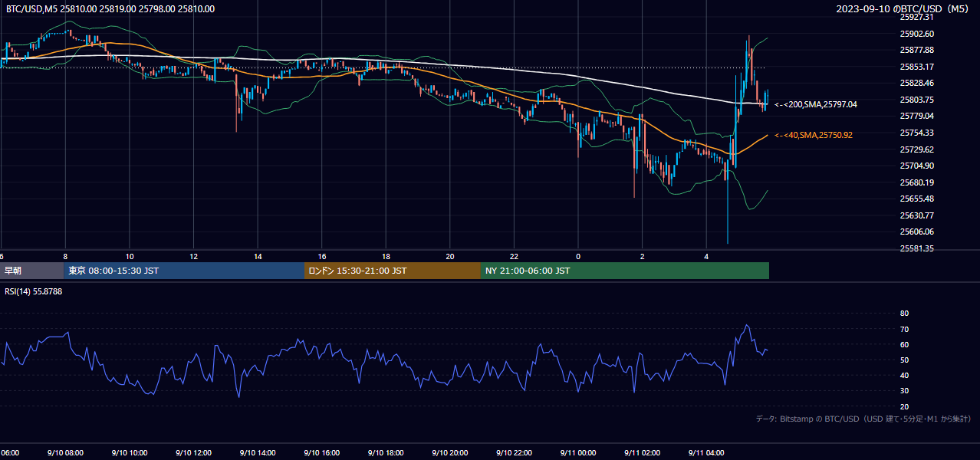Click the 9/11 04:00 time label

point(706,453)
